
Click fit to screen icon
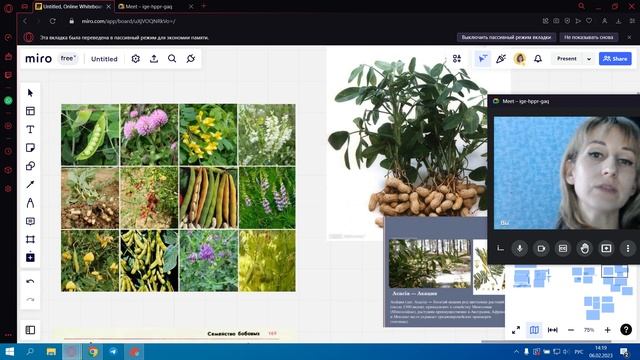click(553, 330)
